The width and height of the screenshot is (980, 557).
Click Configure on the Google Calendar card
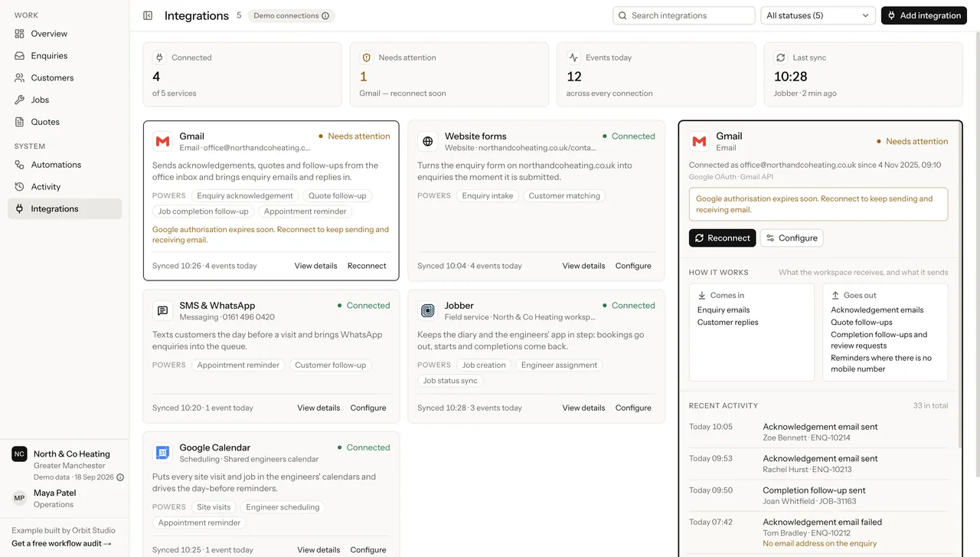368,549
